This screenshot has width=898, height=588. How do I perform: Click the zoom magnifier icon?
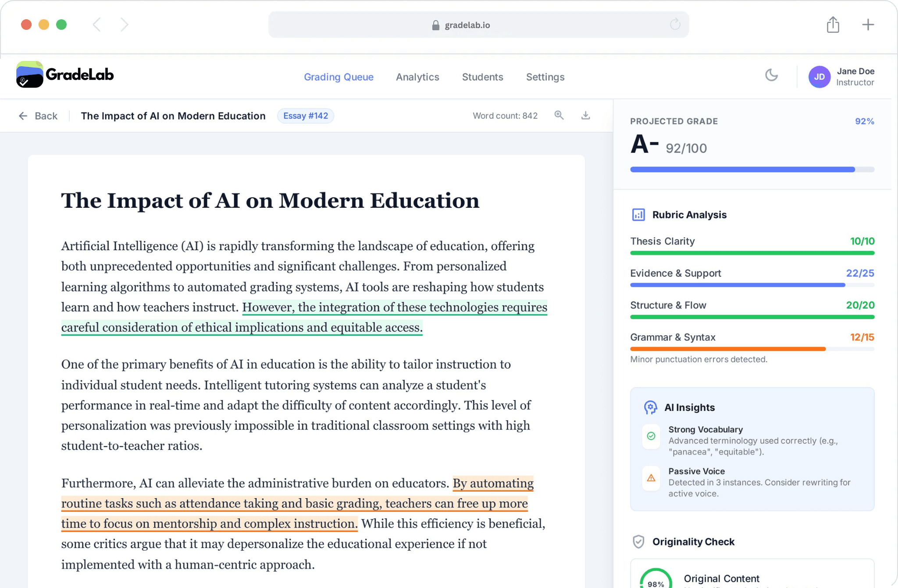[x=559, y=115]
